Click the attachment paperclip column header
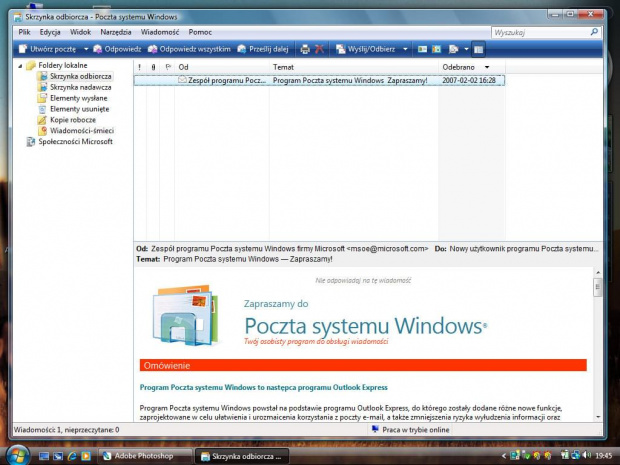 tap(153, 67)
